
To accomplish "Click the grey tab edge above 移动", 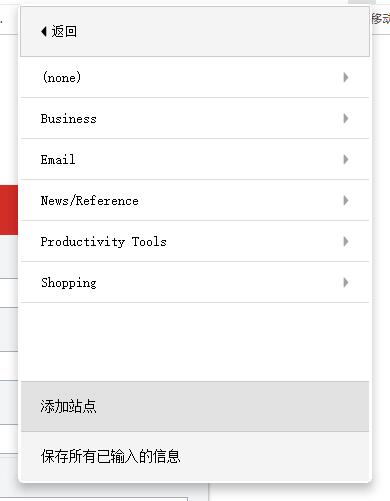I will (x=362, y=2).
